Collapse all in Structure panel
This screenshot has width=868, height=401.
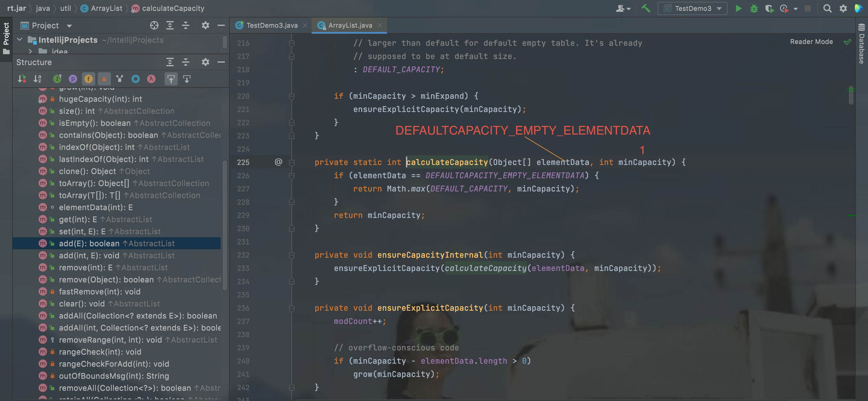pyautogui.click(x=186, y=62)
